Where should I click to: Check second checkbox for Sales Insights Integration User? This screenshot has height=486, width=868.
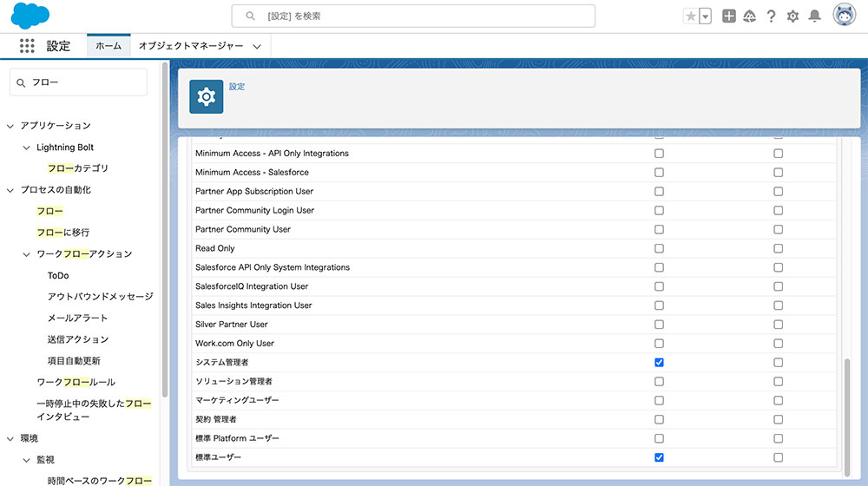tap(778, 305)
